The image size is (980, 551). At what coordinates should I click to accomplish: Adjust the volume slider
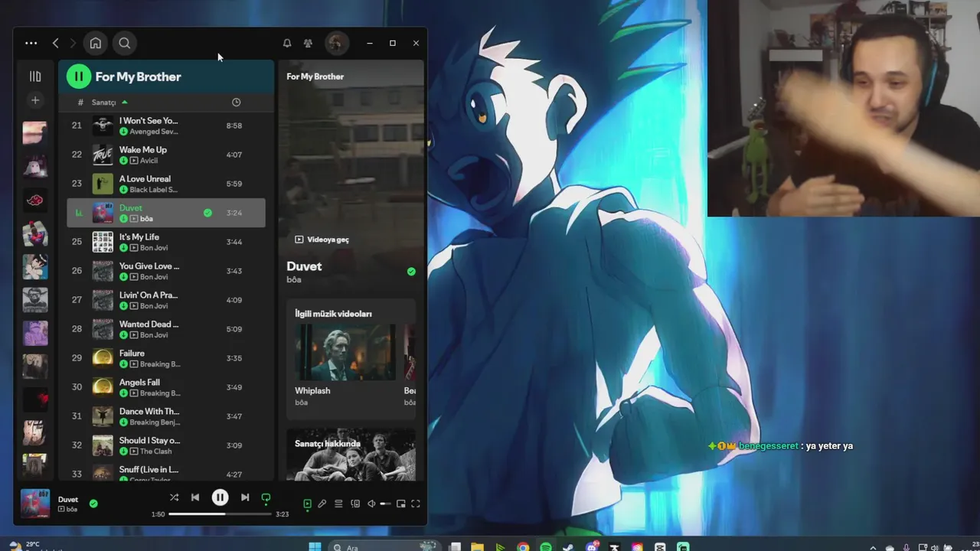(386, 504)
